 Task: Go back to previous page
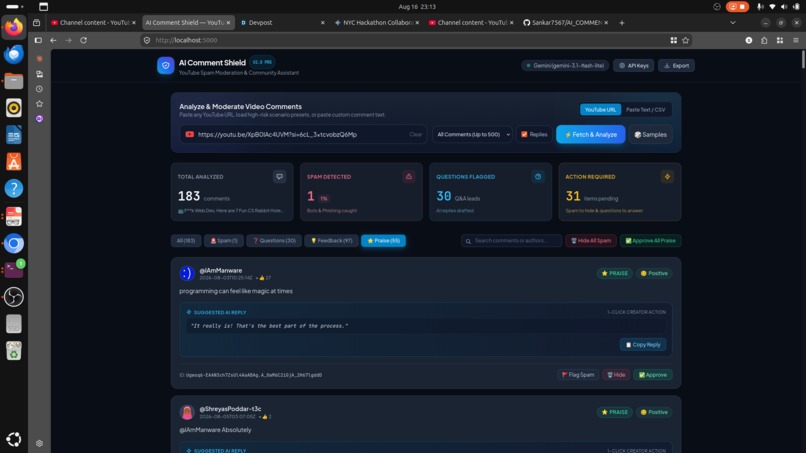pyautogui.click(x=53, y=40)
